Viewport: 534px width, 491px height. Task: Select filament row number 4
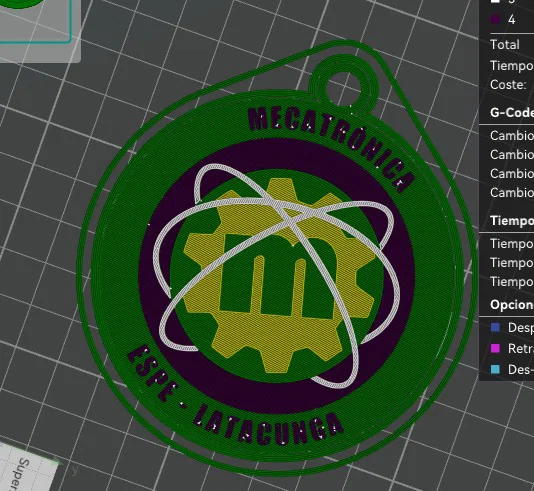click(512, 19)
